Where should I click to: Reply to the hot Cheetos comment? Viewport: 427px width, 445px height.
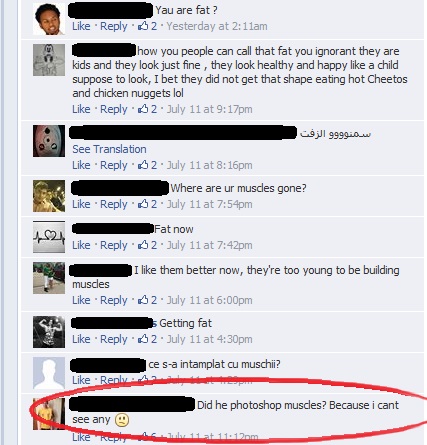point(114,109)
